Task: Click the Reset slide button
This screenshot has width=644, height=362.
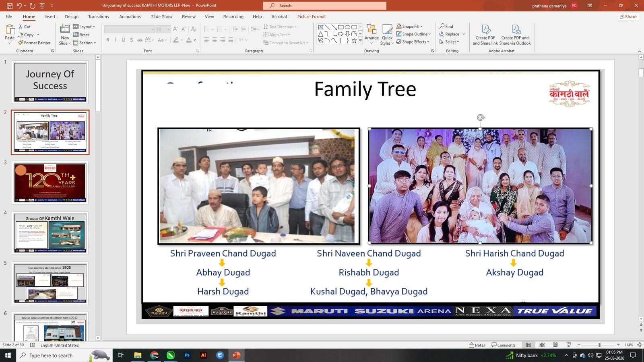Action: click(x=81, y=35)
